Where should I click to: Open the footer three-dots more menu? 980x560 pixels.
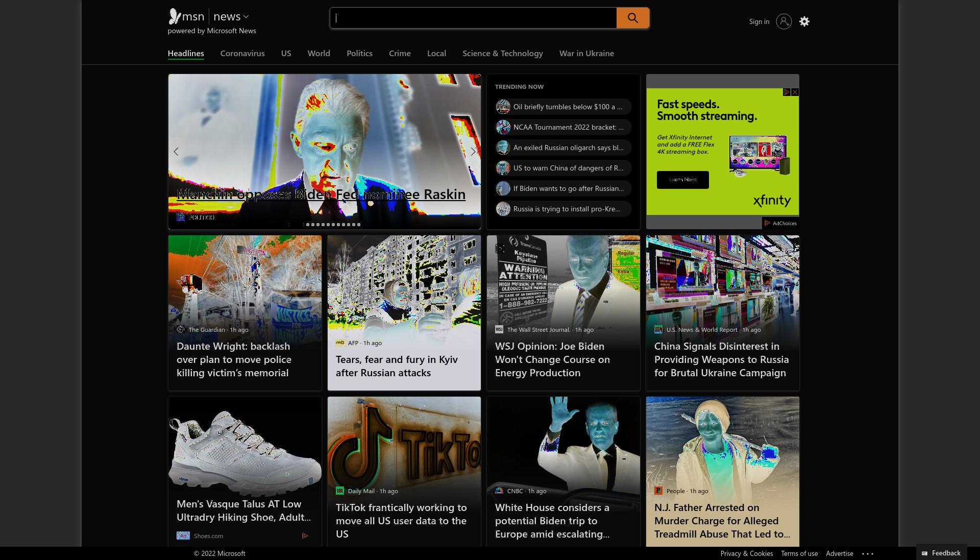(x=868, y=553)
